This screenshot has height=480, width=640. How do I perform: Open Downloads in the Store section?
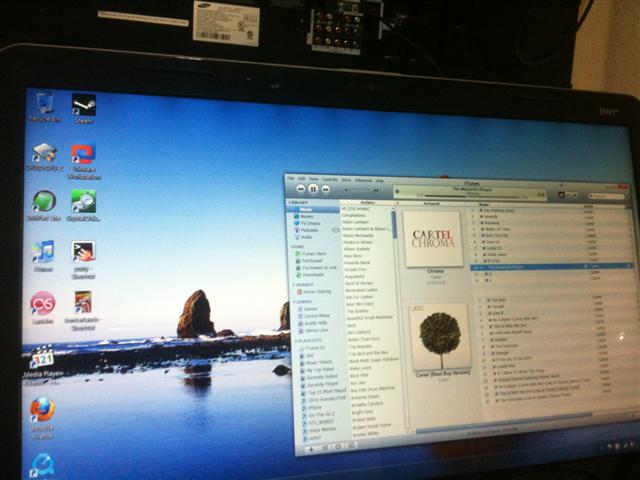pos(310,275)
